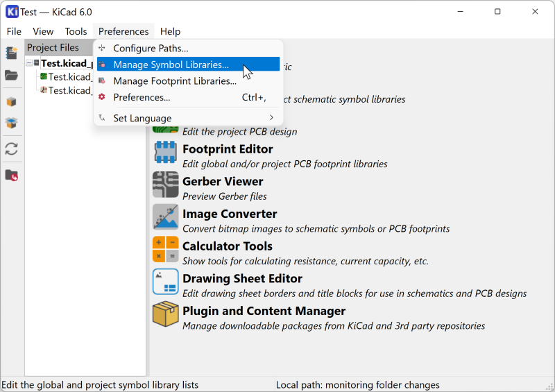Click the Open Project folder icon
Image resolution: width=555 pixels, height=392 pixels.
11,76
